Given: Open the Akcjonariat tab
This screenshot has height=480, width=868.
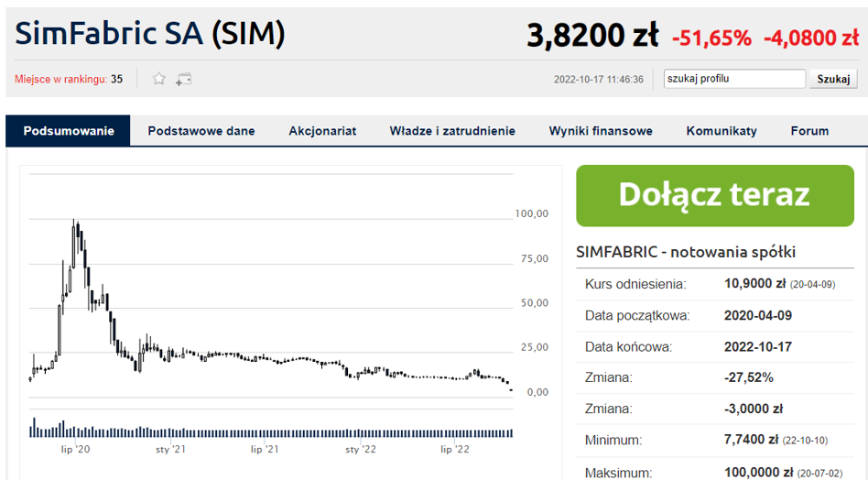Looking at the screenshot, I should point(322,131).
